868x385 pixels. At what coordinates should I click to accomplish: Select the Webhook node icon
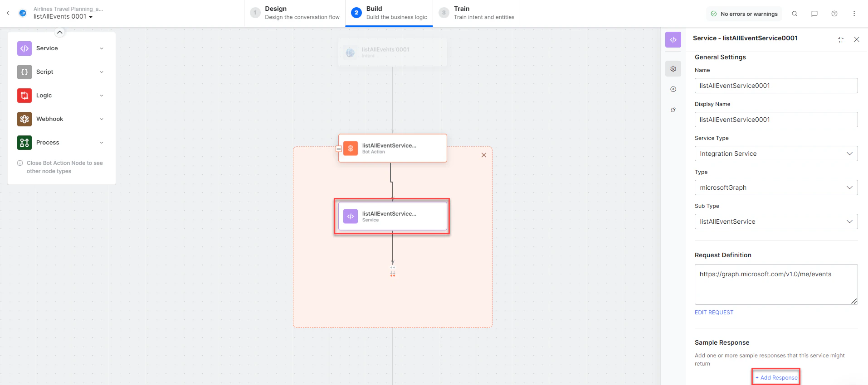click(24, 119)
